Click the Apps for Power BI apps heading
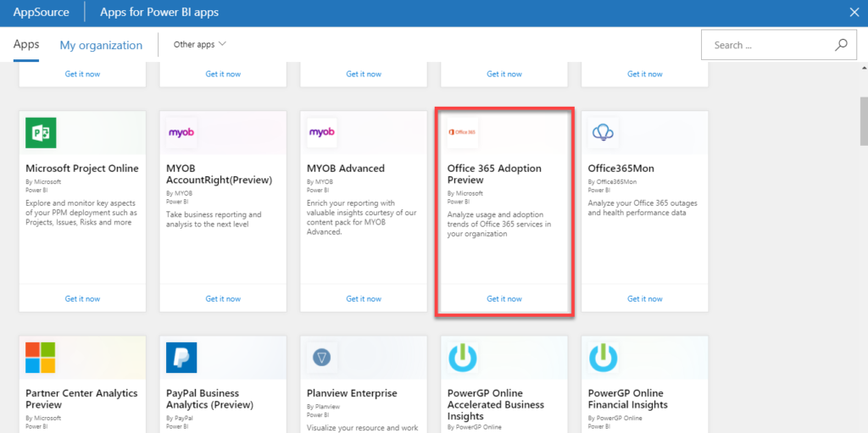 (159, 12)
